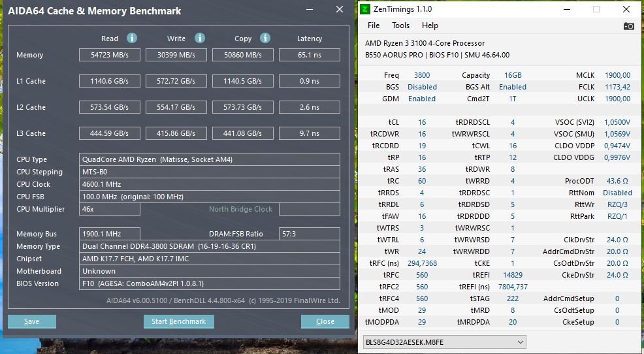
Task: Minimize the ZenTimings window
Action: [567, 9]
